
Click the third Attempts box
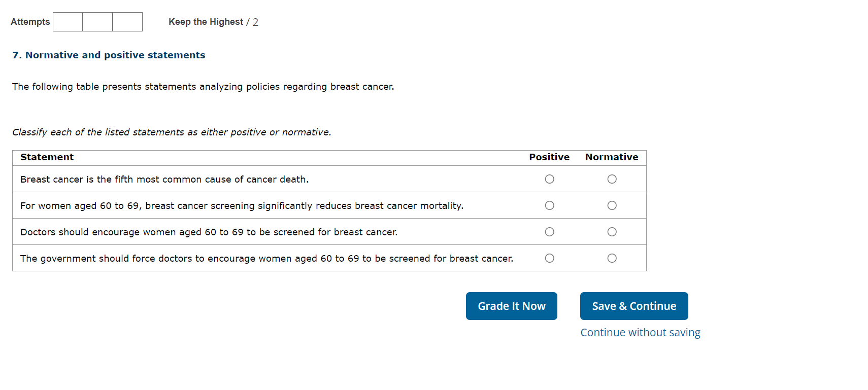coord(127,22)
